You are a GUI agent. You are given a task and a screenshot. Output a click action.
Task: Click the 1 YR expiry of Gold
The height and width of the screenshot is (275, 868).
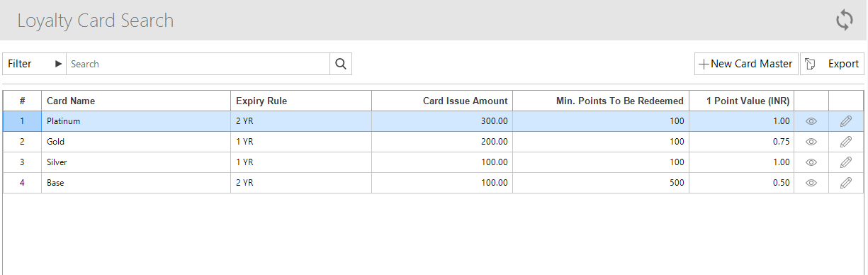click(301, 142)
